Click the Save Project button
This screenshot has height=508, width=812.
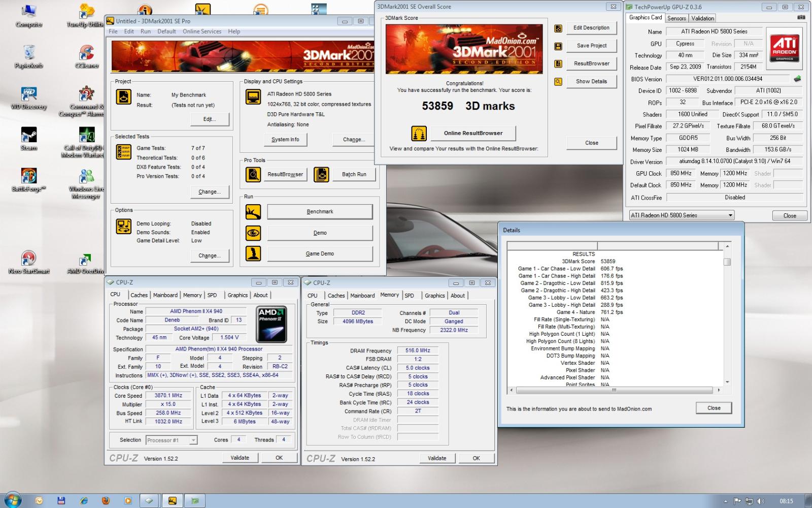(591, 46)
